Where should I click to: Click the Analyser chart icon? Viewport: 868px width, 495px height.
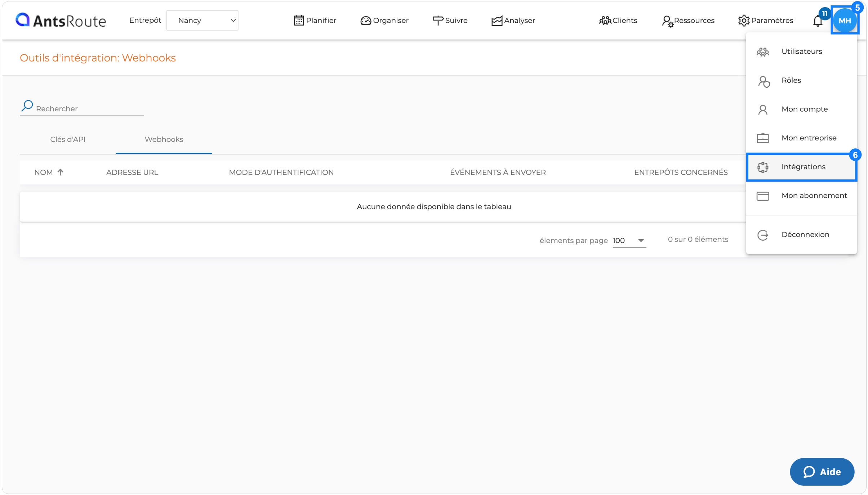(x=497, y=21)
